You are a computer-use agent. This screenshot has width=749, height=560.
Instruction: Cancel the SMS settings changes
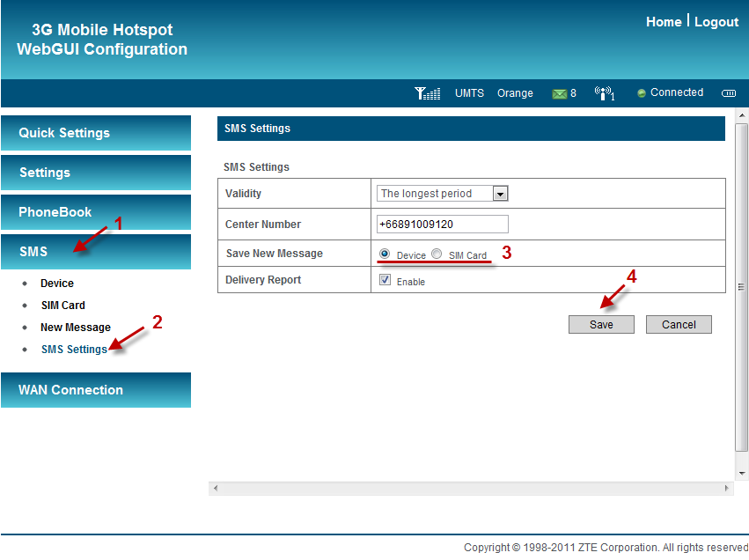tap(679, 324)
